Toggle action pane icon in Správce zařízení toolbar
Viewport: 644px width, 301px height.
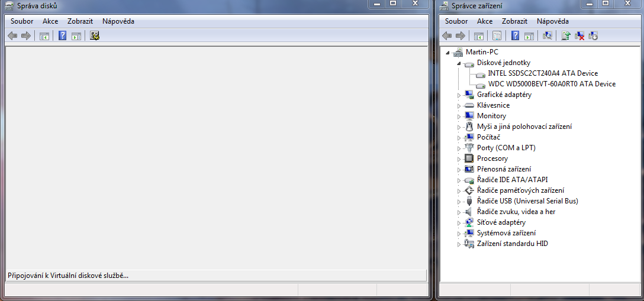(x=529, y=35)
